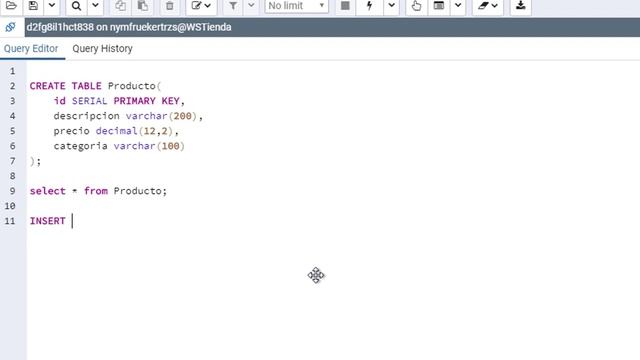Click the Download as CSV icon
Viewport: 640px width, 360px height.
tap(520, 6)
